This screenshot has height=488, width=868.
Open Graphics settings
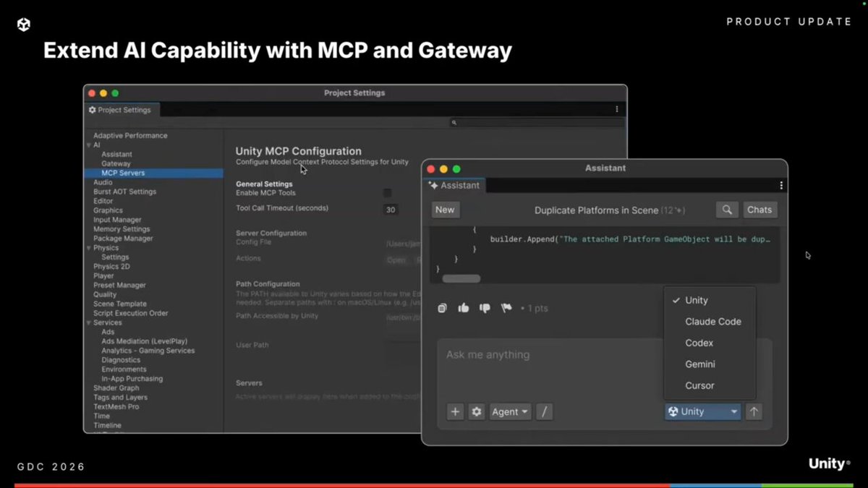coord(108,210)
